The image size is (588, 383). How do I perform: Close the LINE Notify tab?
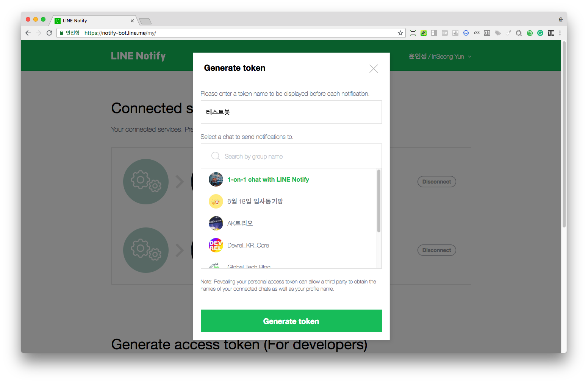132,21
